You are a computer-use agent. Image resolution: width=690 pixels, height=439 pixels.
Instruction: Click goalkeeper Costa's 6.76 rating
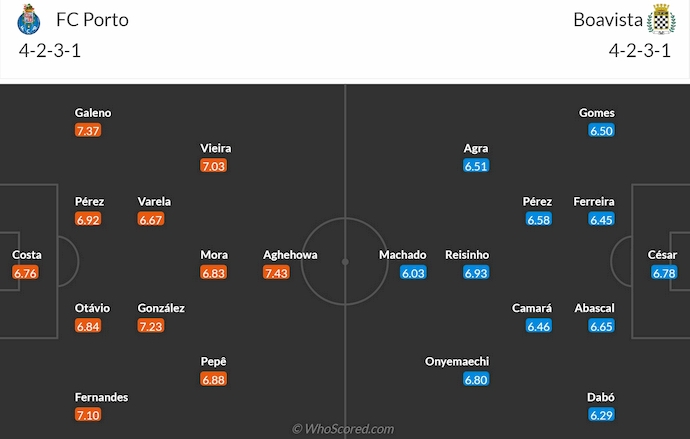point(26,272)
